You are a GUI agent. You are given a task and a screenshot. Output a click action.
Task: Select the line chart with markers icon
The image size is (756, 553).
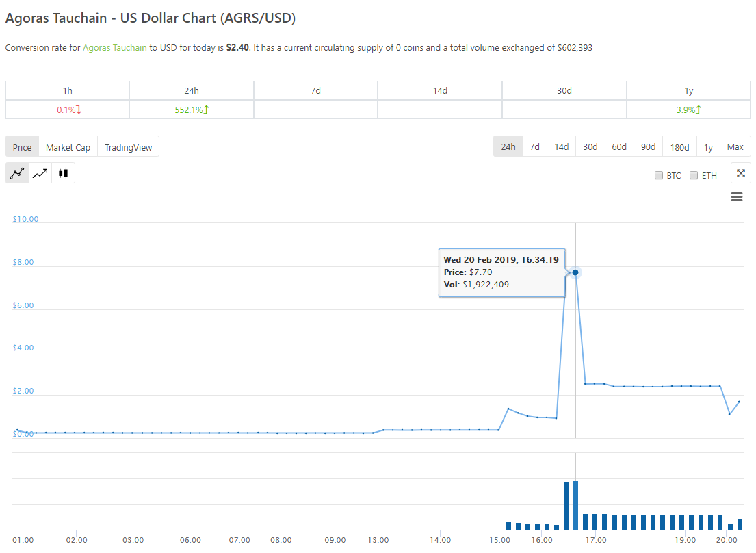[x=17, y=173]
